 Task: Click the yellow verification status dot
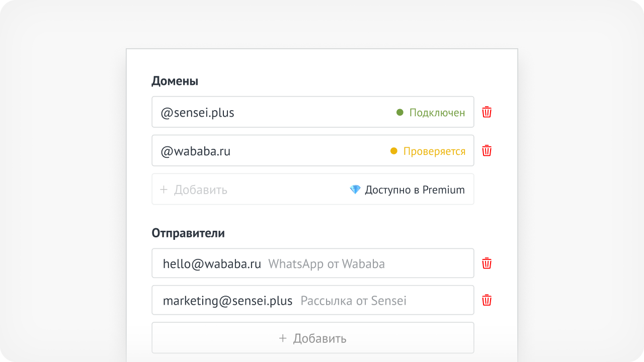(x=394, y=151)
